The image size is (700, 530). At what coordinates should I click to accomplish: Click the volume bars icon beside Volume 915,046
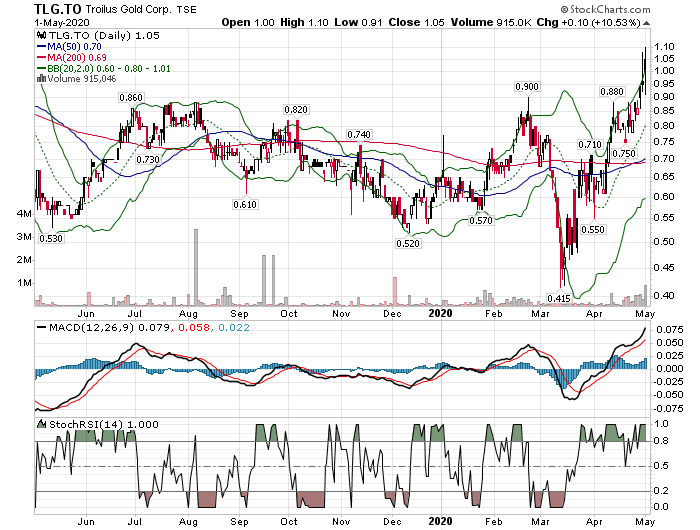click(x=42, y=79)
